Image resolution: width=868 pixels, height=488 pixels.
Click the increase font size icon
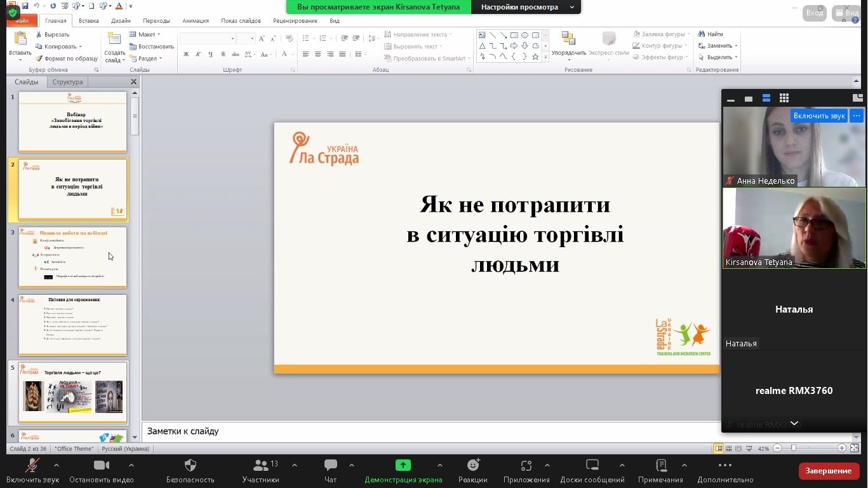[262, 39]
